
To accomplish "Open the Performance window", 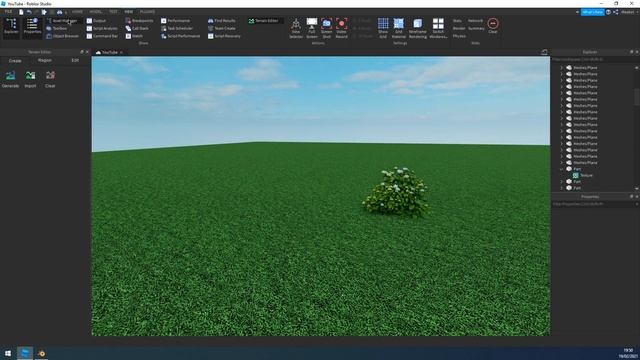I will coord(176,21).
